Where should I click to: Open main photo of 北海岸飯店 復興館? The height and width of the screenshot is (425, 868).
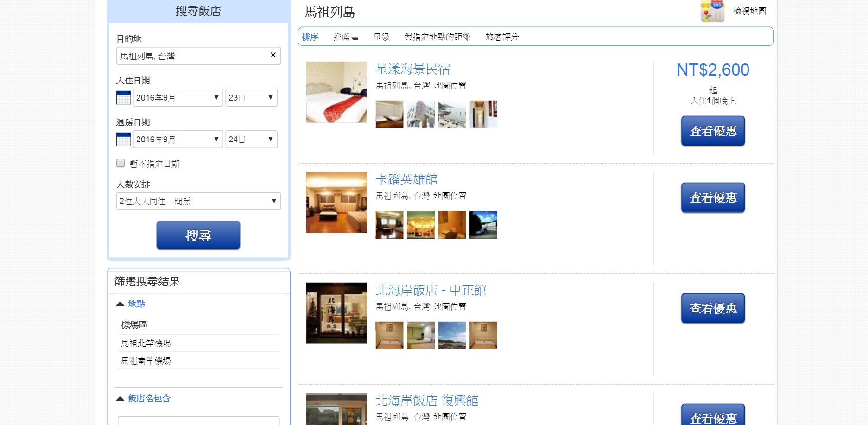tap(336, 409)
